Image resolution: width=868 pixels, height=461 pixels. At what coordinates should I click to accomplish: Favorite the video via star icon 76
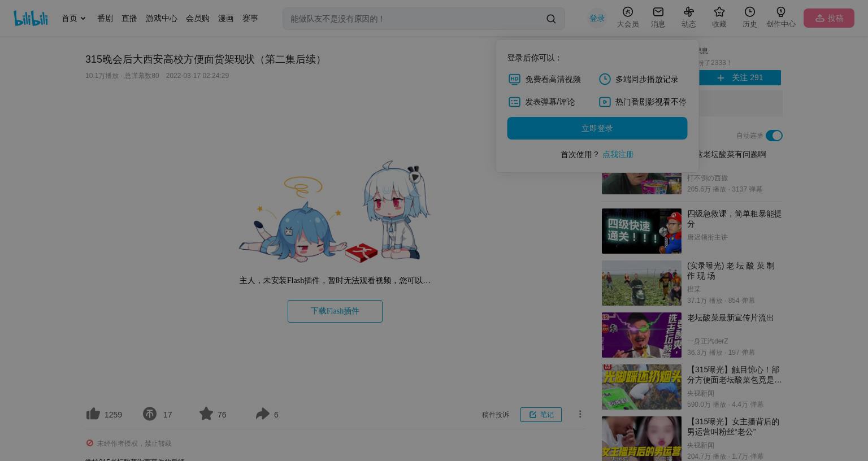point(206,414)
